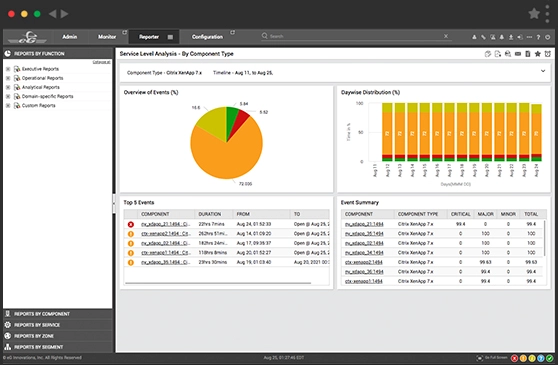Sort by DURATION column in Top 5 Events
The height and width of the screenshot is (365, 558).
[x=213, y=214]
